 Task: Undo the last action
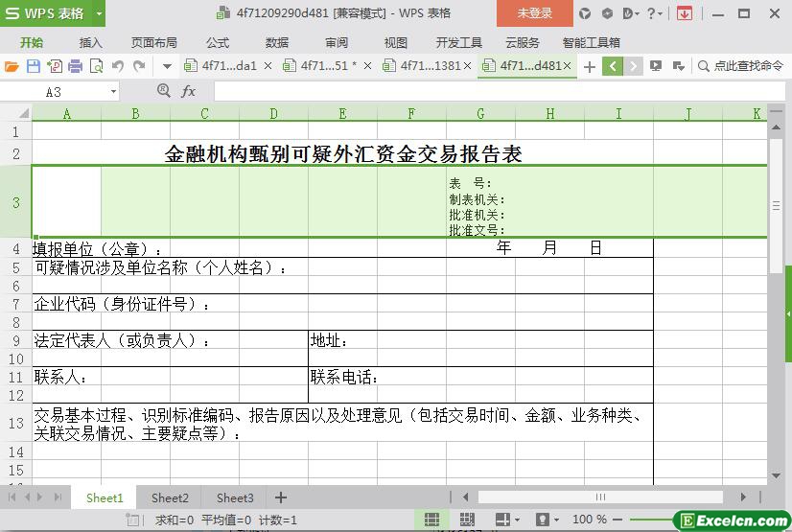coord(118,66)
